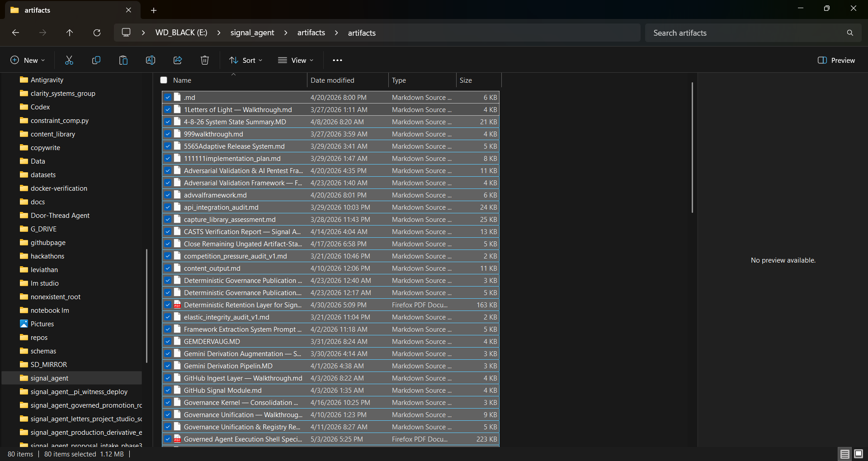Click the signal_agent folder icon in sidebar
Image resolution: width=868 pixels, height=461 pixels.
click(x=24, y=378)
